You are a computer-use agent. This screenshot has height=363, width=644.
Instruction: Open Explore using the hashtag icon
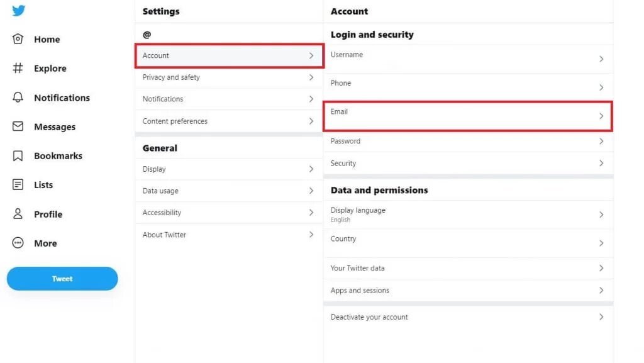click(18, 69)
